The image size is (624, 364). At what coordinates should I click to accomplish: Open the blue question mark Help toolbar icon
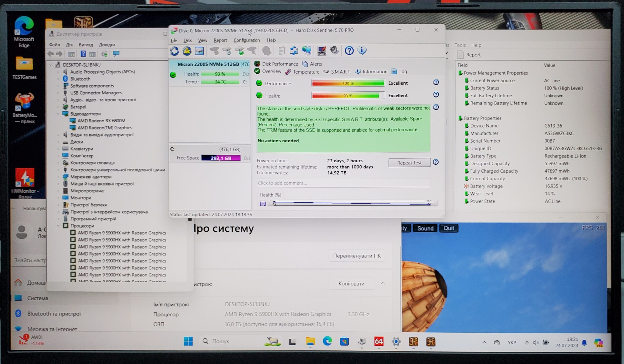click(349, 51)
